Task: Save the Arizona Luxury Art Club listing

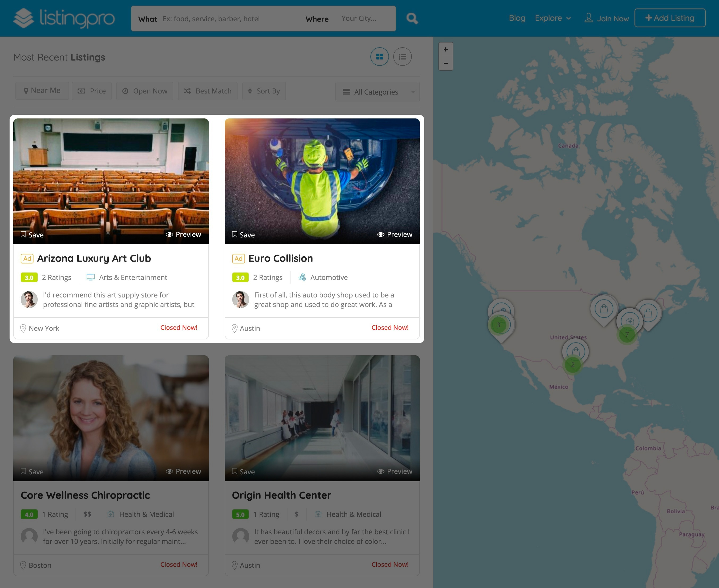Action: [x=32, y=235]
